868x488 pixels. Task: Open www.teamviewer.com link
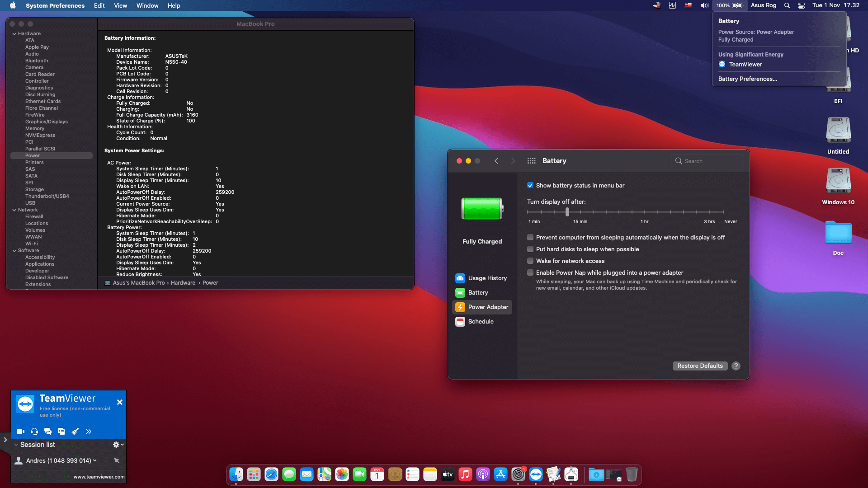[99, 477]
